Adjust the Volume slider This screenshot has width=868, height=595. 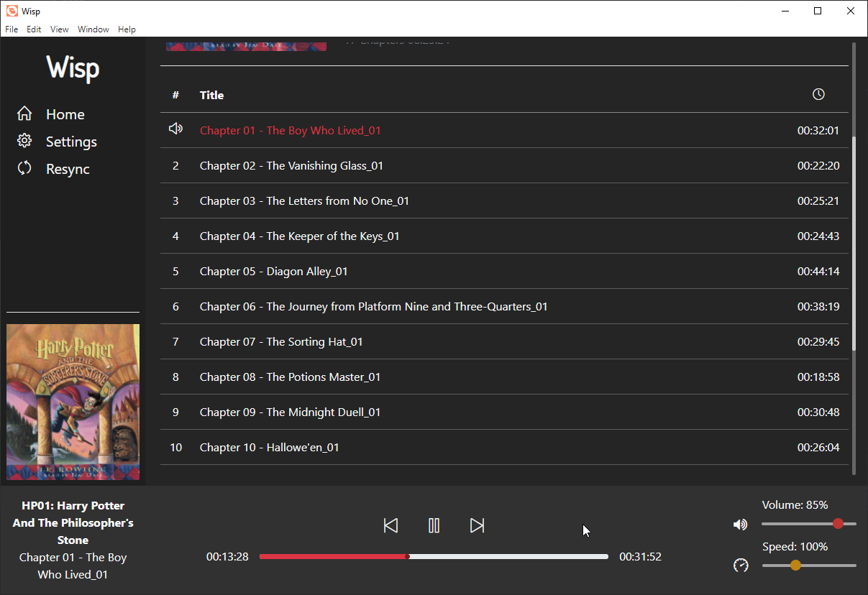point(809,524)
